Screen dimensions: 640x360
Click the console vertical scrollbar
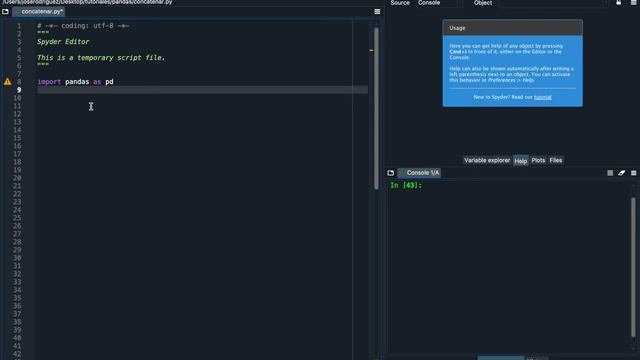pyautogui.click(x=633, y=267)
